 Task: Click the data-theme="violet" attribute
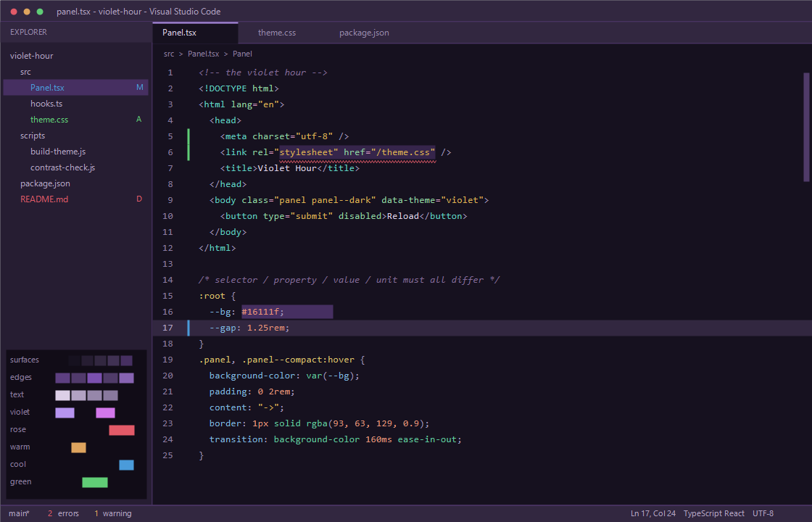432,200
